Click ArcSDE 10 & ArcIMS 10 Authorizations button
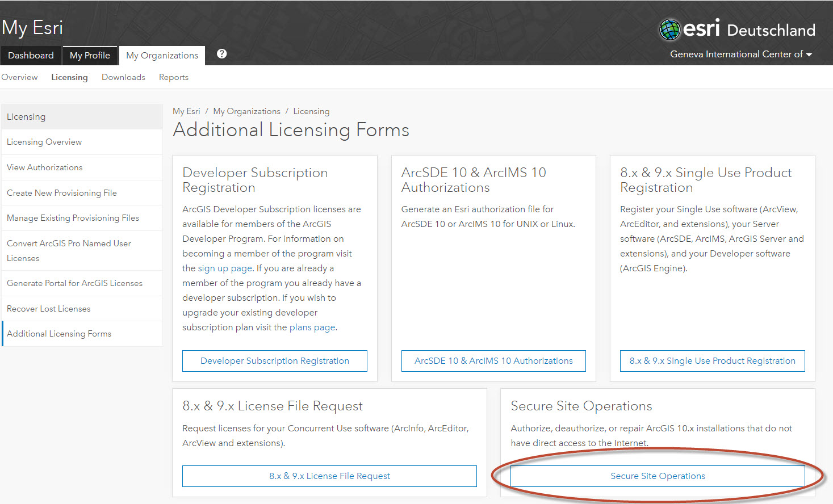Viewport: 833px width, 504px height. click(x=493, y=361)
